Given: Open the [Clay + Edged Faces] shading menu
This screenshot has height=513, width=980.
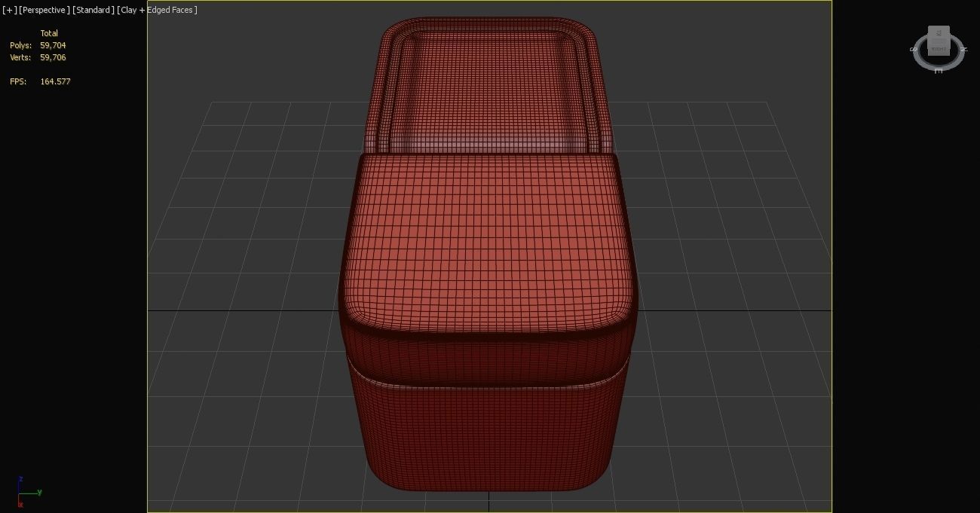Looking at the screenshot, I should 157,11.
